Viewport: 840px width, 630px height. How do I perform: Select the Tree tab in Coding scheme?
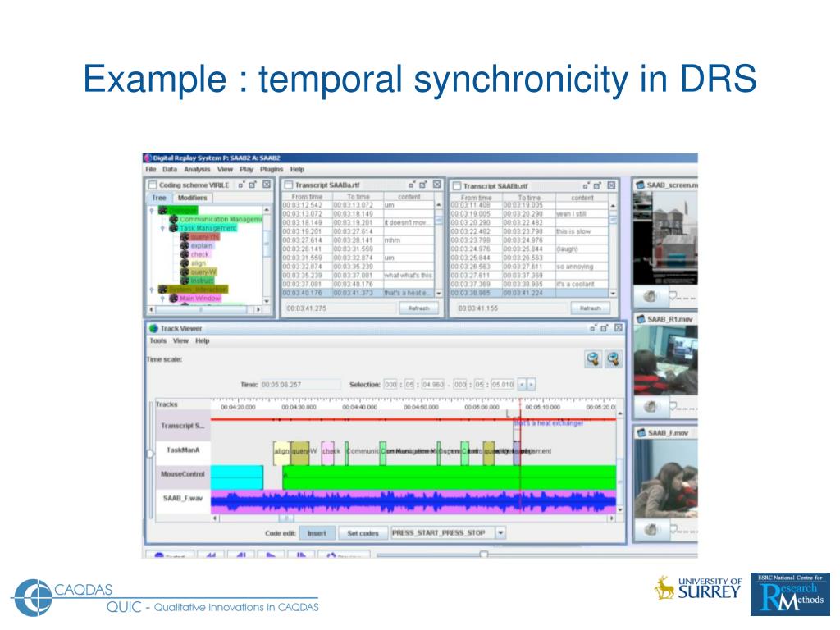coord(159,198)
